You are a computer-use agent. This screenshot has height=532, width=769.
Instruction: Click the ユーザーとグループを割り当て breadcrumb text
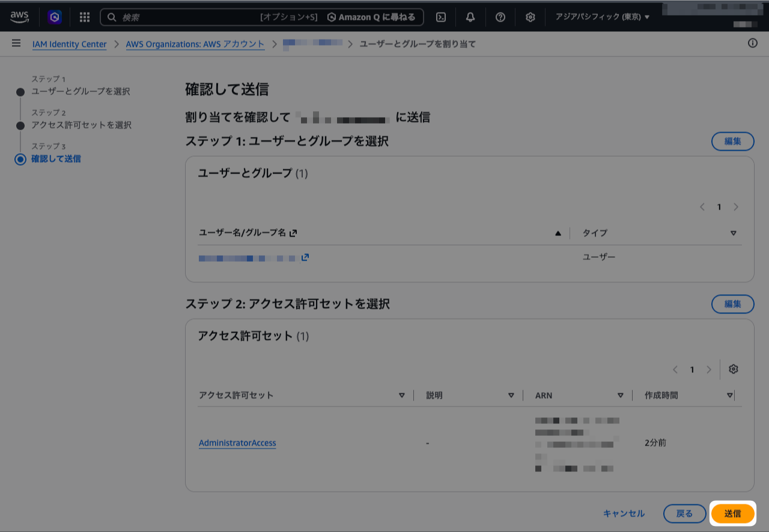[418, 44]
